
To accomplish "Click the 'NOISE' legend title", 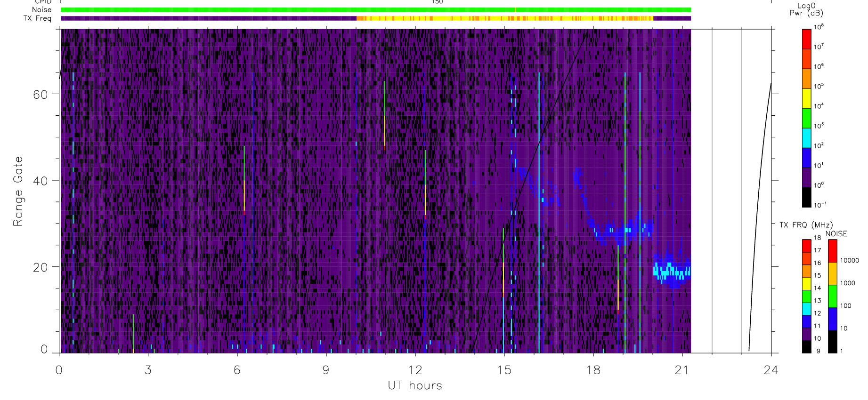I will pyautogui.click(x=836, y=234).
